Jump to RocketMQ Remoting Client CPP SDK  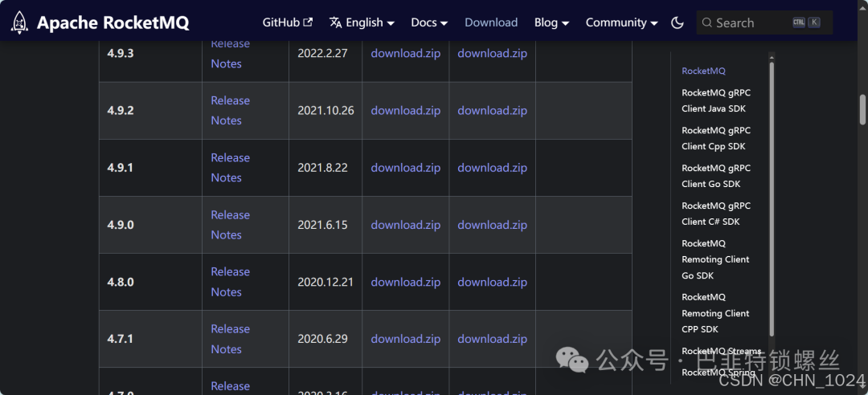716,313
